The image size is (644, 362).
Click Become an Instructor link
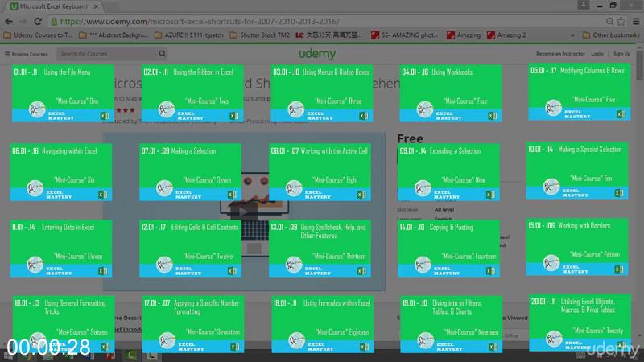560,54
